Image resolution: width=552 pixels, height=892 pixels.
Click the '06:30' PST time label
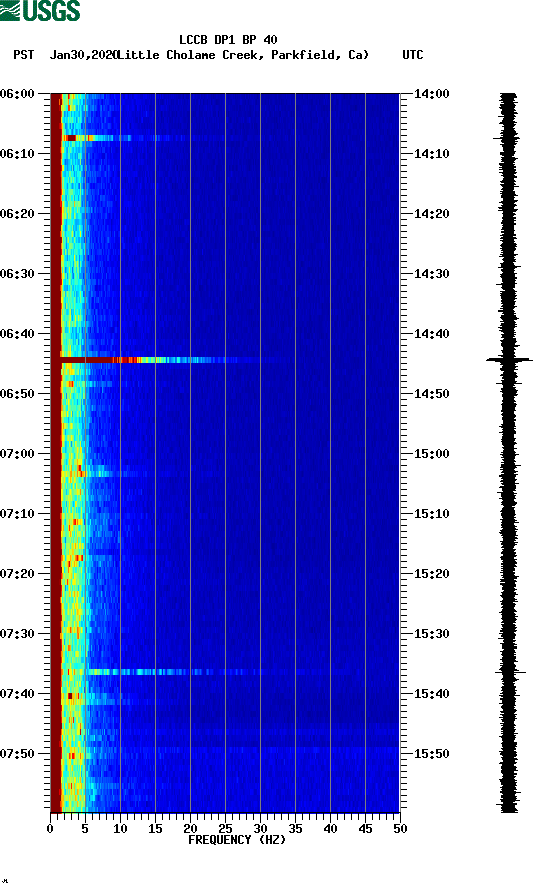pos(17,274)
